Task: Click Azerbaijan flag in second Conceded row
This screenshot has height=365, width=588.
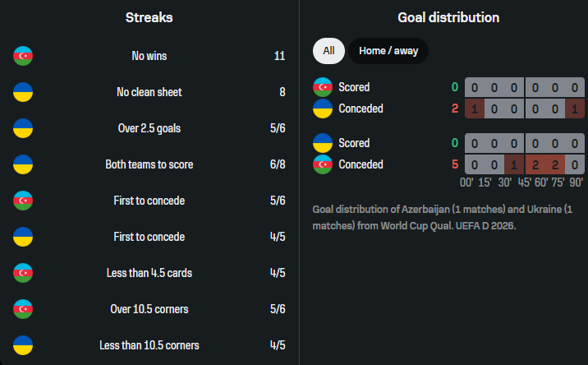Action: pyautogui.click(x=323, y=164)
